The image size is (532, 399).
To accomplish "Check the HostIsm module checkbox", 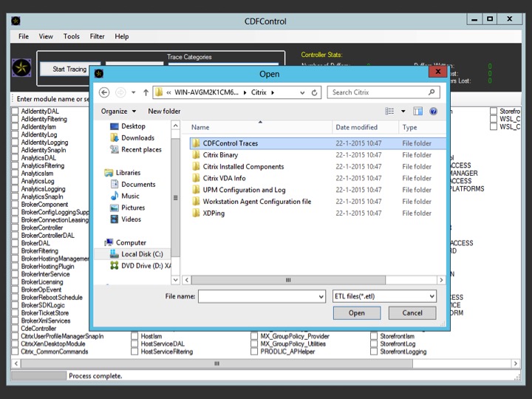I will click(x=134, y=336).
